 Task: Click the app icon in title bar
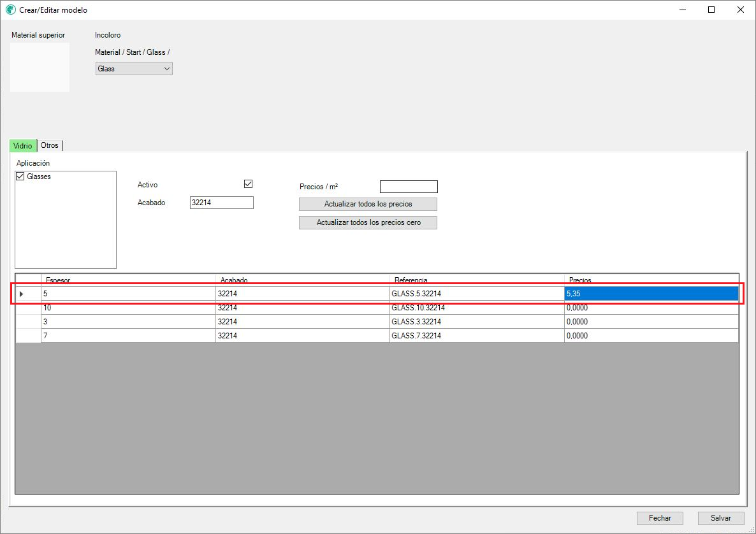coord(10,10)
